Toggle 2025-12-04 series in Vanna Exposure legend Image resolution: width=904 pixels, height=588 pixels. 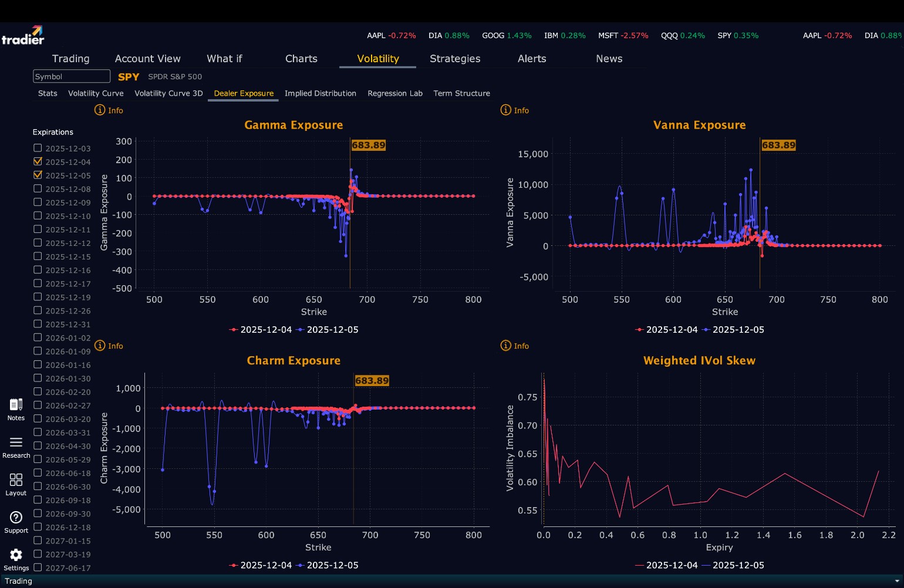click(666, 330)
